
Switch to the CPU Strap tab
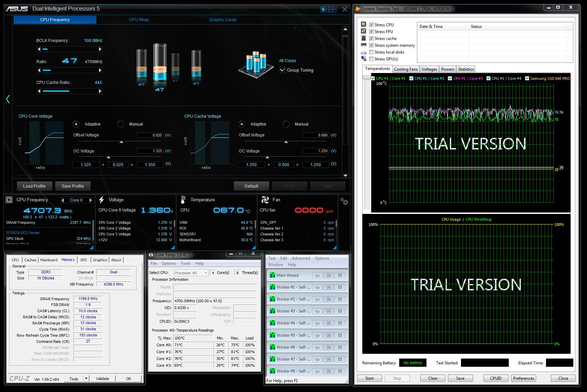click(x=139, y=20)
